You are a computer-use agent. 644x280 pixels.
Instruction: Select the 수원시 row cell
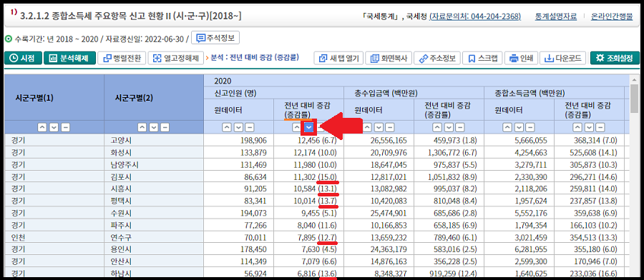pyautogui.click(x=154, y=213)
